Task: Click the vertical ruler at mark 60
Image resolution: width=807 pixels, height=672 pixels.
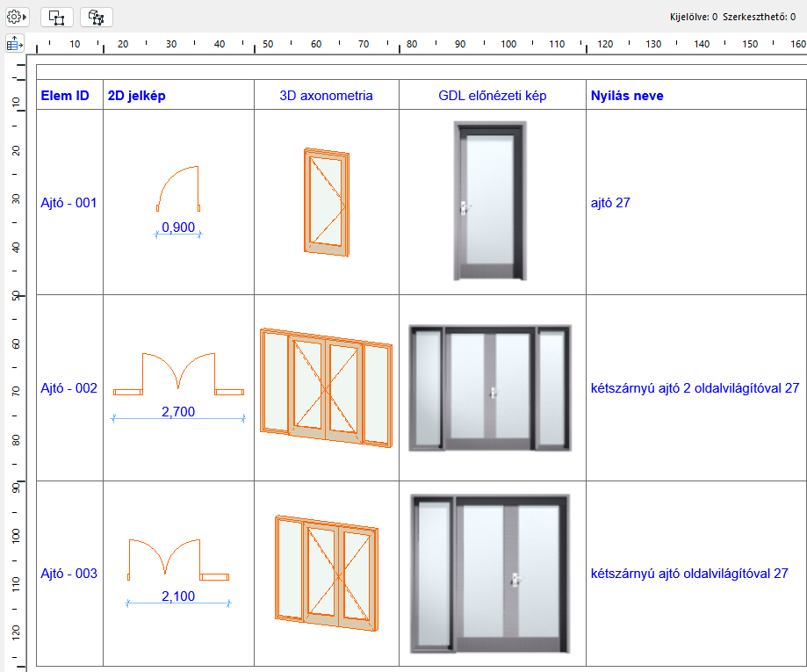Action: pyautogui.click(x=16, y=343)
